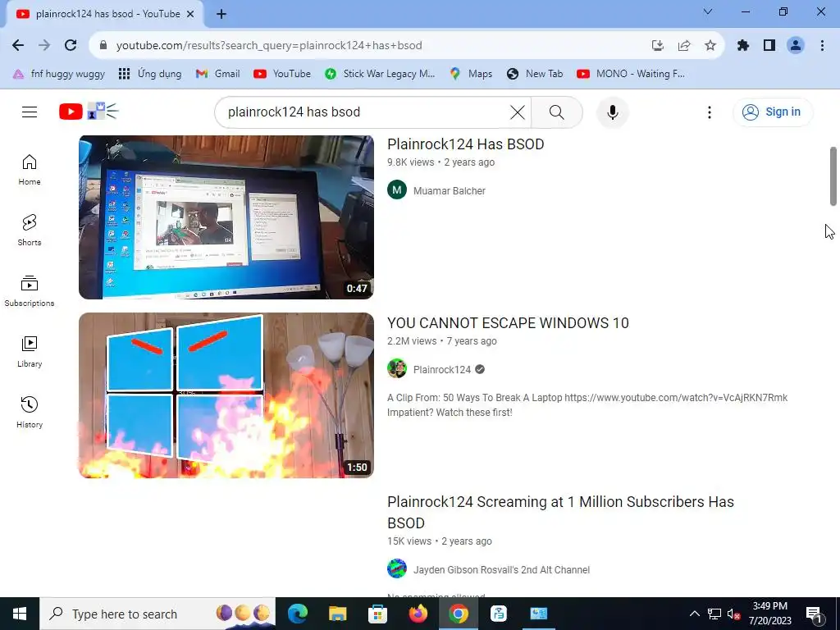The image size is (840, 630).
Task: Open Library in the sidebar
Action: pyautogui.click(x=30, y=351)
